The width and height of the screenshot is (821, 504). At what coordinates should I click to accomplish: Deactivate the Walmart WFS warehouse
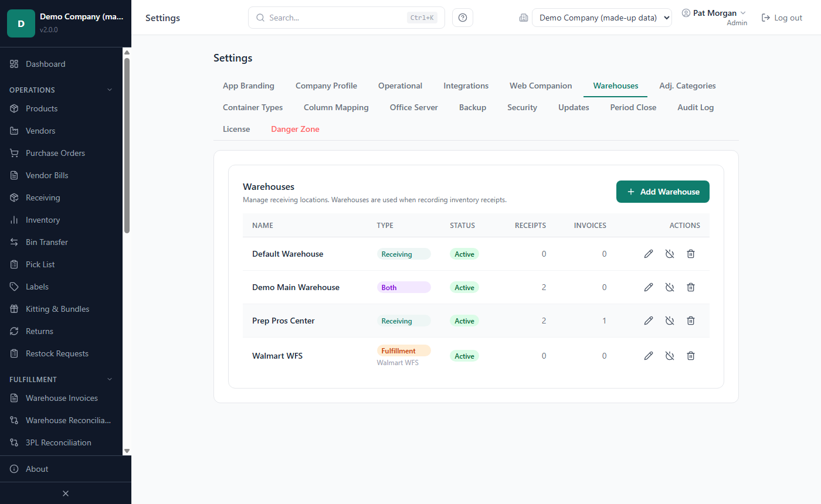click(x=670, y=356)
